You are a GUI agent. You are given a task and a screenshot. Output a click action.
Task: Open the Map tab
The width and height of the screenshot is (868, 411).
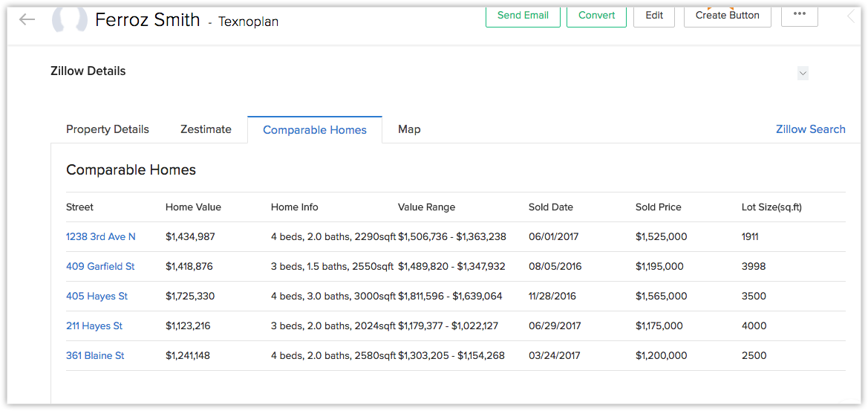click(409, 129)
